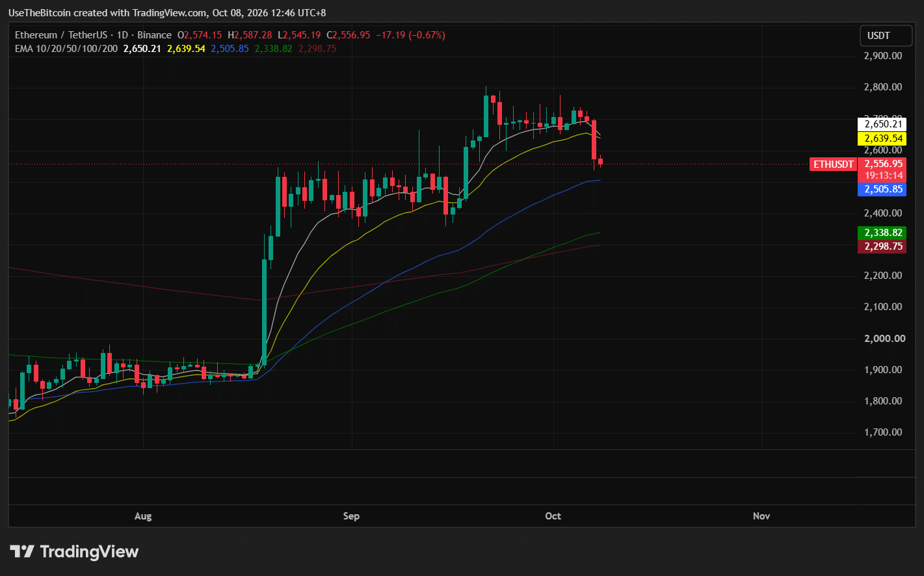The image size is (924, 576).
Task: Click the 2,900.00 price scale level
Action: (882, 56)
